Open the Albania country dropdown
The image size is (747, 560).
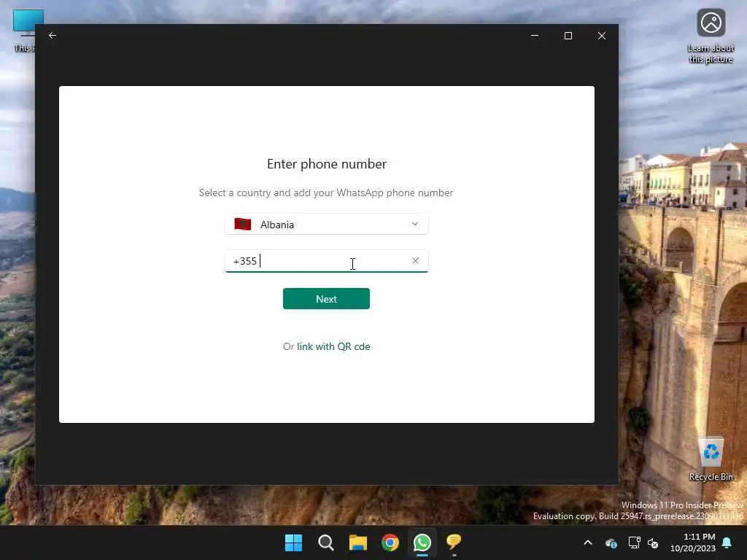(326, 225)
